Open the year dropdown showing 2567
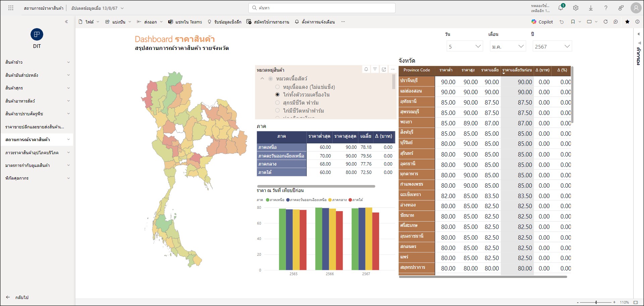644x306 pixels. [x=552, y=46]
